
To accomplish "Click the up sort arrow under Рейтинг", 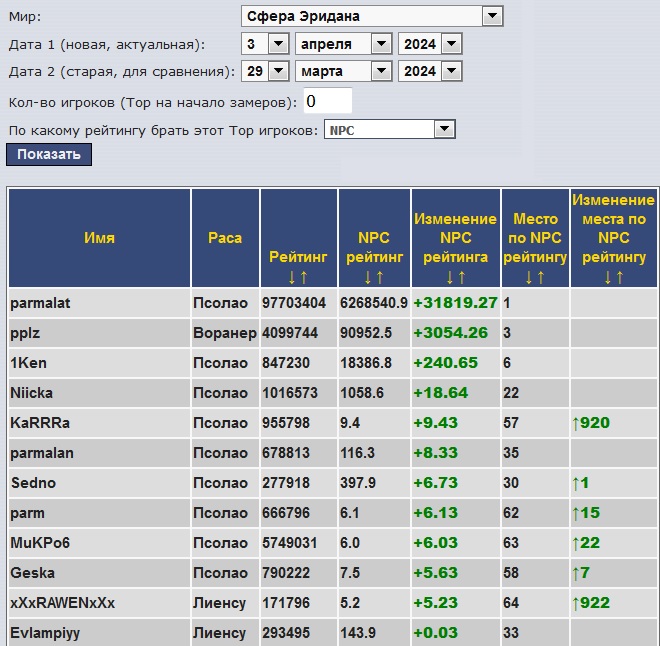I will (304, 277).
